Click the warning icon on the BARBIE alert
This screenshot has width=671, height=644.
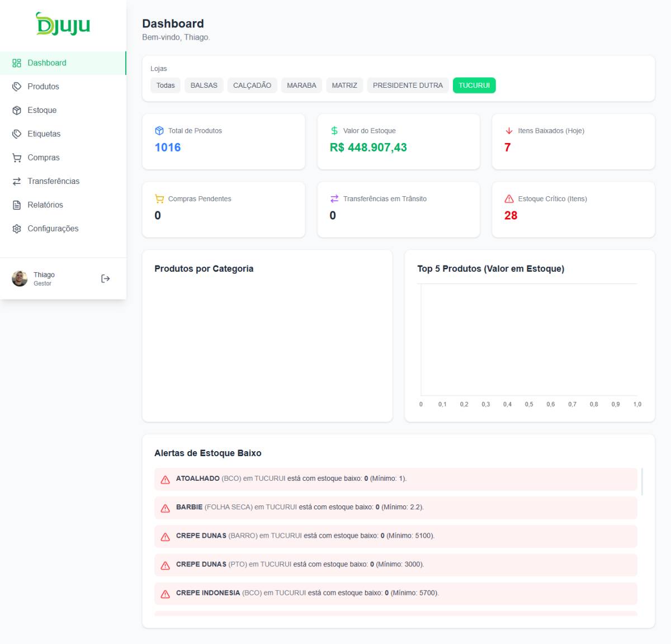[166, 508]
